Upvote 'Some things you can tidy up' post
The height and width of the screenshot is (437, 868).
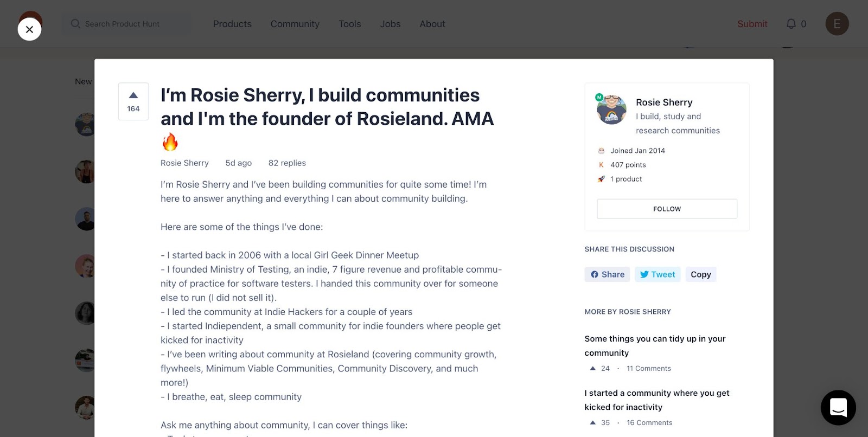(x=592, y=368)
